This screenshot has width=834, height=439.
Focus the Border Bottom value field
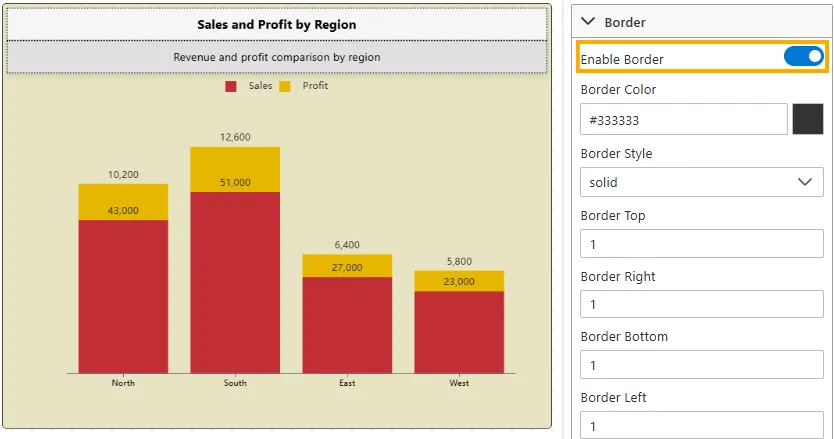pyautogui.click(x=702, y=365)
